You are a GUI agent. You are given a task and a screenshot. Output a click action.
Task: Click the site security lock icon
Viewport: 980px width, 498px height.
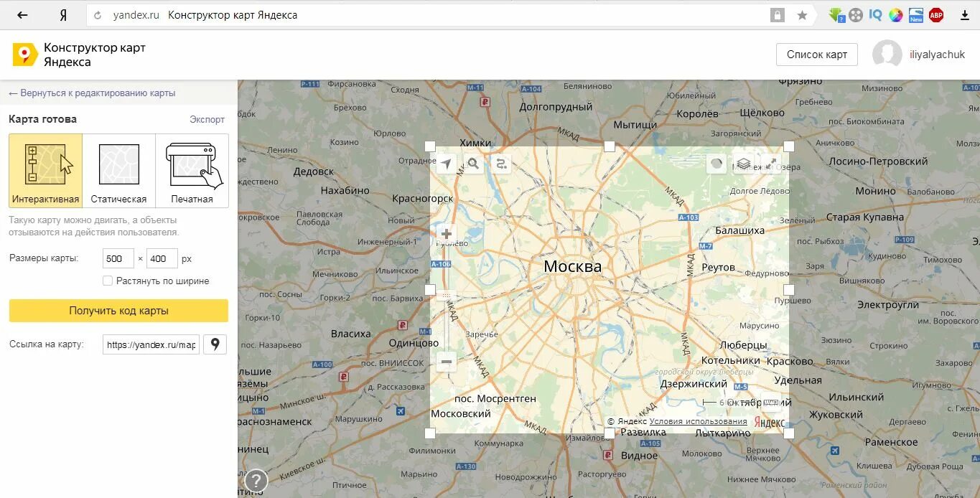pyautogui.click(x=778, y=15)
